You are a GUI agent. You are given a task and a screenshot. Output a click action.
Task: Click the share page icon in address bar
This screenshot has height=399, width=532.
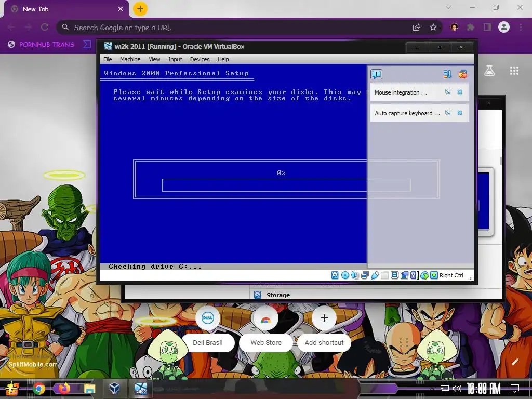pos(417,28)
